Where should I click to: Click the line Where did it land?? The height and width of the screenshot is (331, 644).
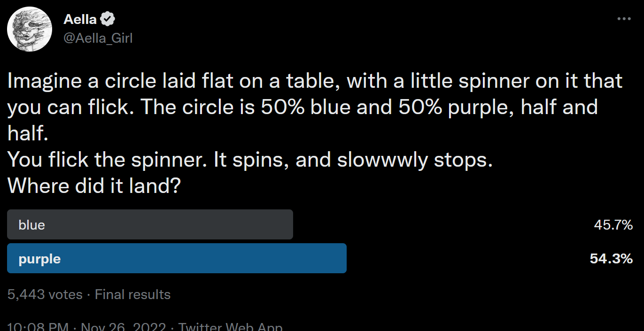click(x=94, y=186)
